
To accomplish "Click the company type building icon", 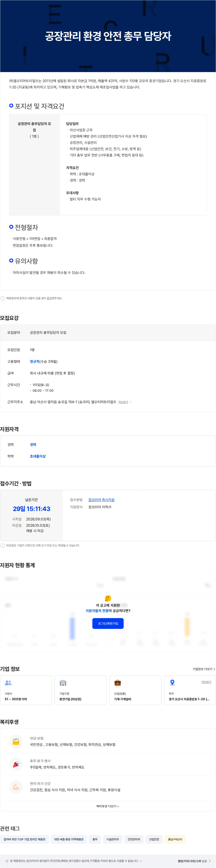I will (63, 683).
